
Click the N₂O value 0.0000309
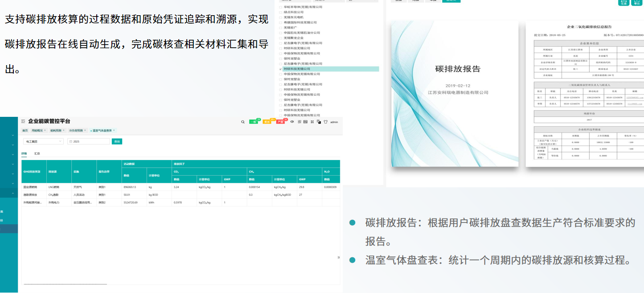[x=330, y=187]
